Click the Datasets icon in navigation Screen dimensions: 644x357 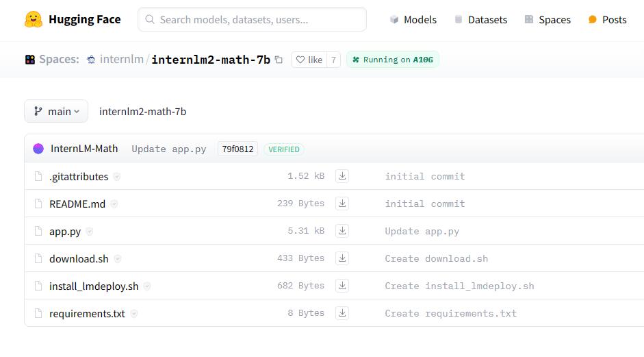point(459,19)
